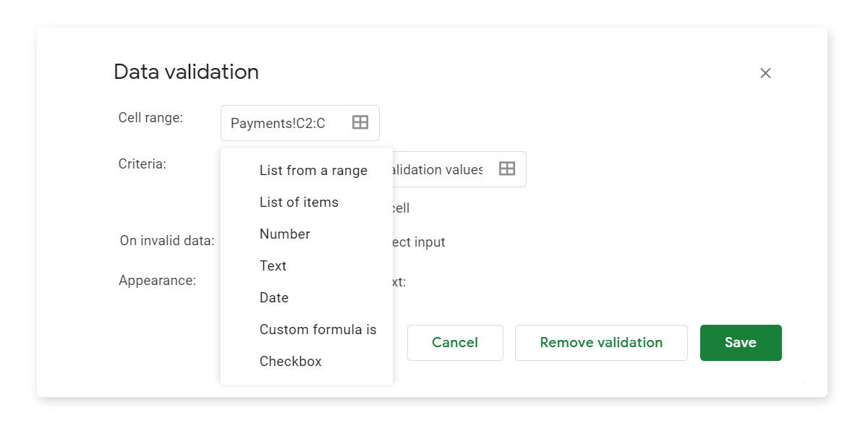Cancel the data validation changes

[x=455, y=342]
